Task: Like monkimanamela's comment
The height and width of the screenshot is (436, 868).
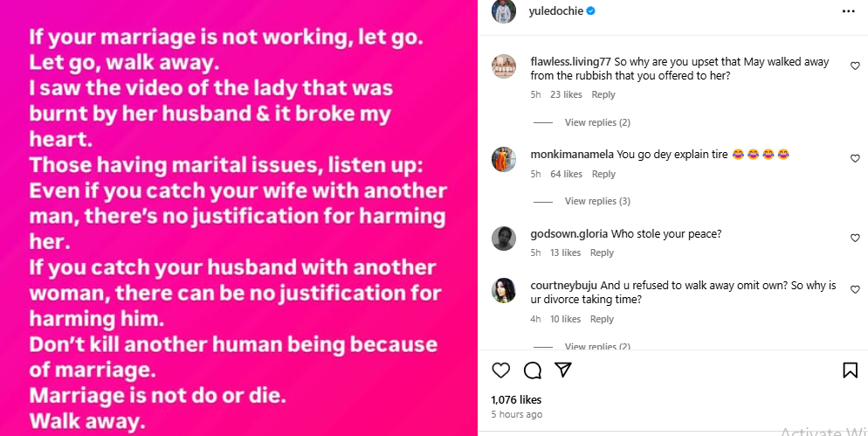Action: click(855, 158)
